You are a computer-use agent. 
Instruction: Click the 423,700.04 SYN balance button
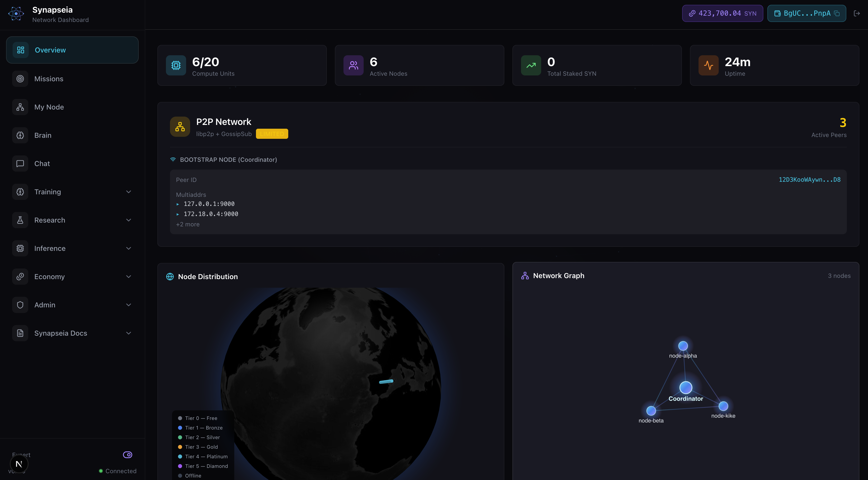tap(722, 13)
